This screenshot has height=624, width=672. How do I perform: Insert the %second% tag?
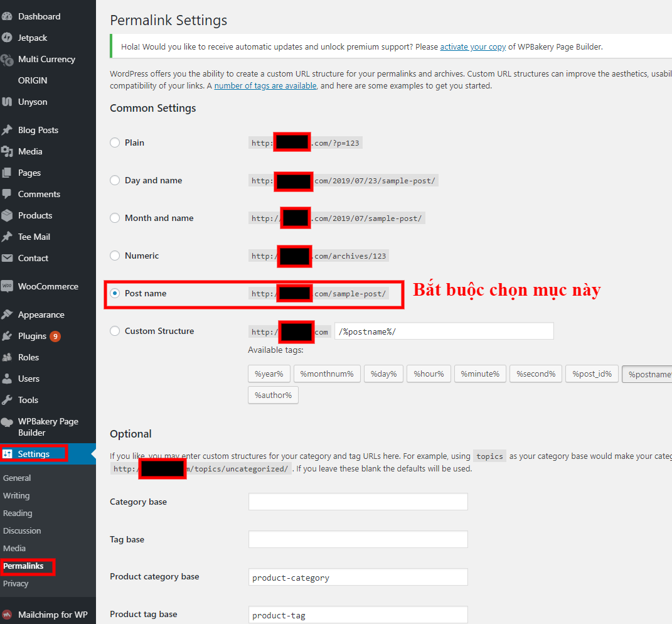coord(536,374)
